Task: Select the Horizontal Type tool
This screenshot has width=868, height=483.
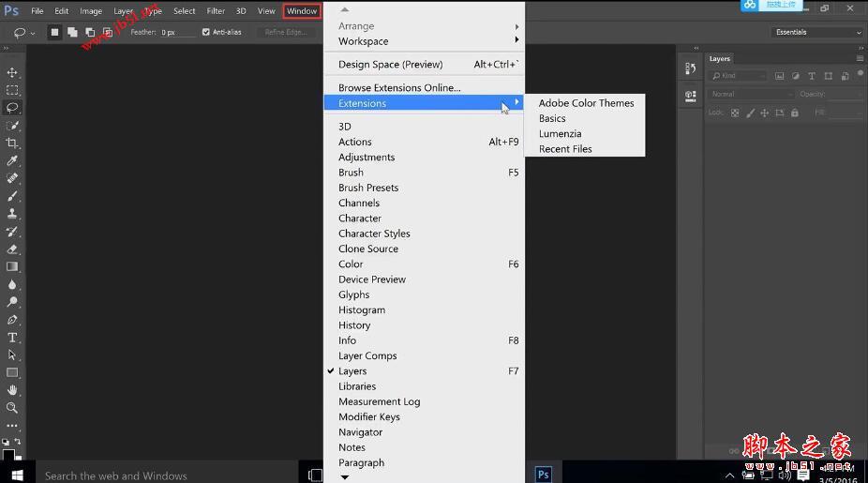Action: point(11,338)
